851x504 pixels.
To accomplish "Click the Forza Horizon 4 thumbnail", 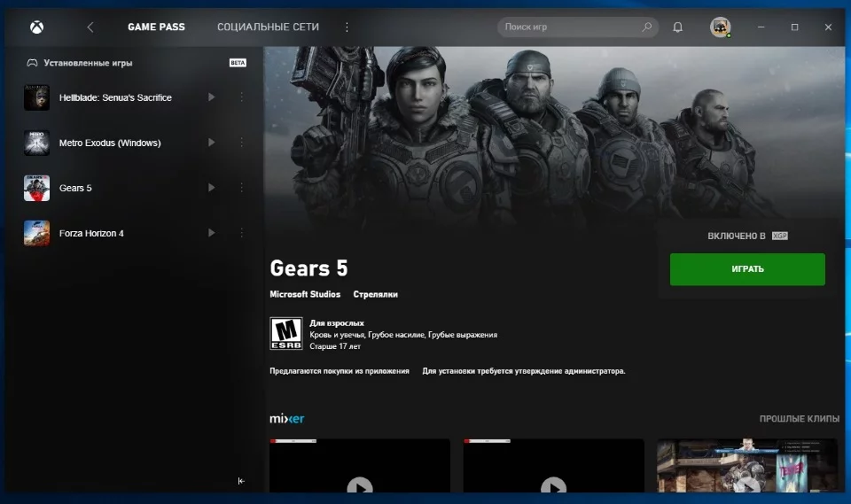I will pyautogui.click(x=37, y=233).
